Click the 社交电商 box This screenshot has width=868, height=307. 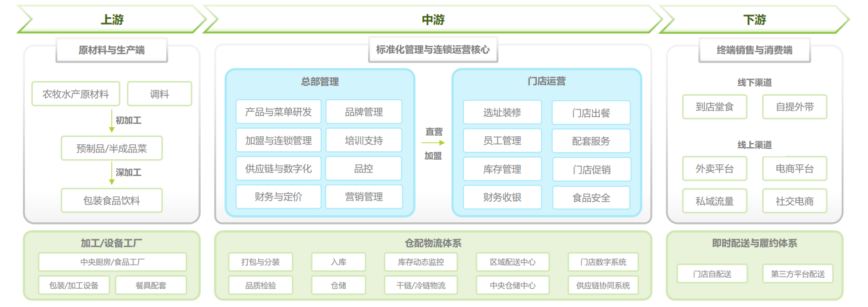[x=795, y=201]
